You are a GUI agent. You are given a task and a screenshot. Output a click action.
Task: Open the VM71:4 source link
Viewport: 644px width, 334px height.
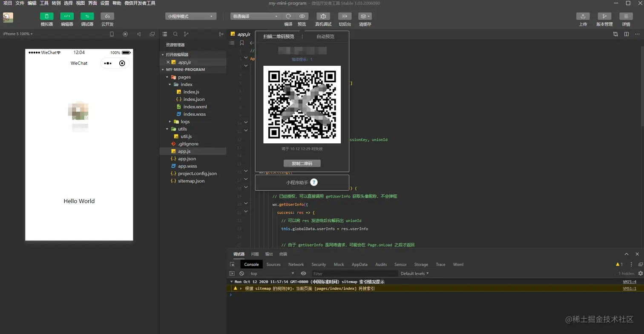click(x=630, y=282)
